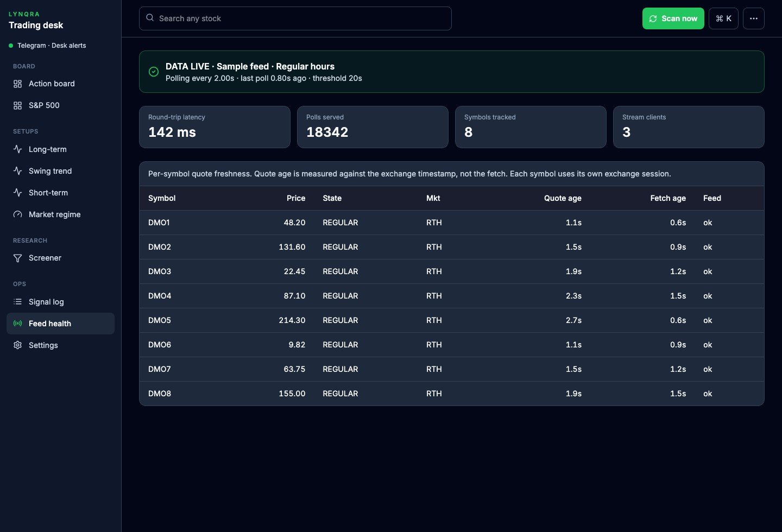The image size is (782, 532).
Task: Open the Screener page
Action: point(60,258)
